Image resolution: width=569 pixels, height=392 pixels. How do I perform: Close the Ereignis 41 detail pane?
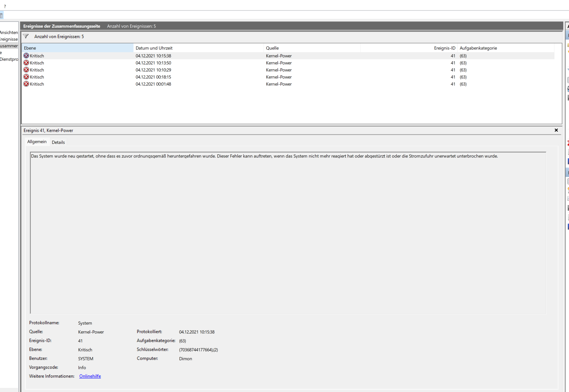[556, 130]
